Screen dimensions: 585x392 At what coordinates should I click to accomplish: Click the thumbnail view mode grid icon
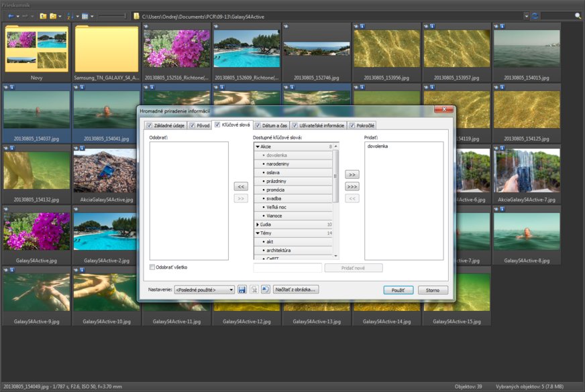pyautogui.click(x=85, y=15)
